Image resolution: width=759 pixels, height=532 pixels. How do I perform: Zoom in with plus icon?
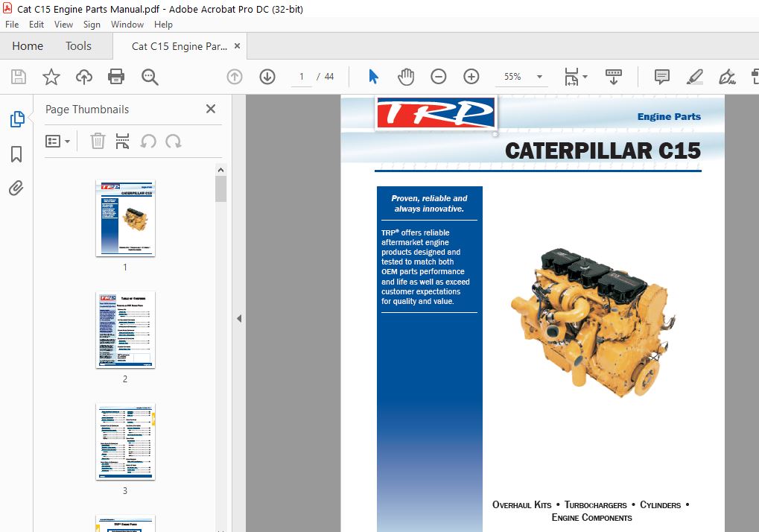click(x=471, y=77)
